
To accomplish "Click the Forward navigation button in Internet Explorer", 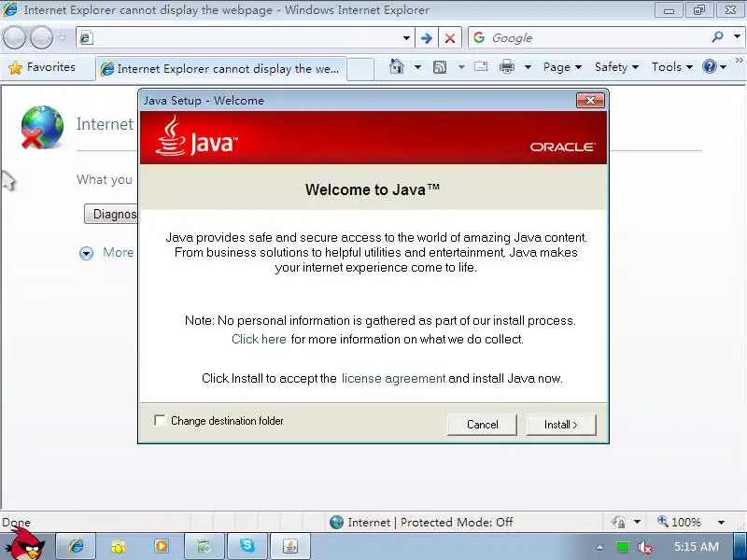I will pos(41,37).
